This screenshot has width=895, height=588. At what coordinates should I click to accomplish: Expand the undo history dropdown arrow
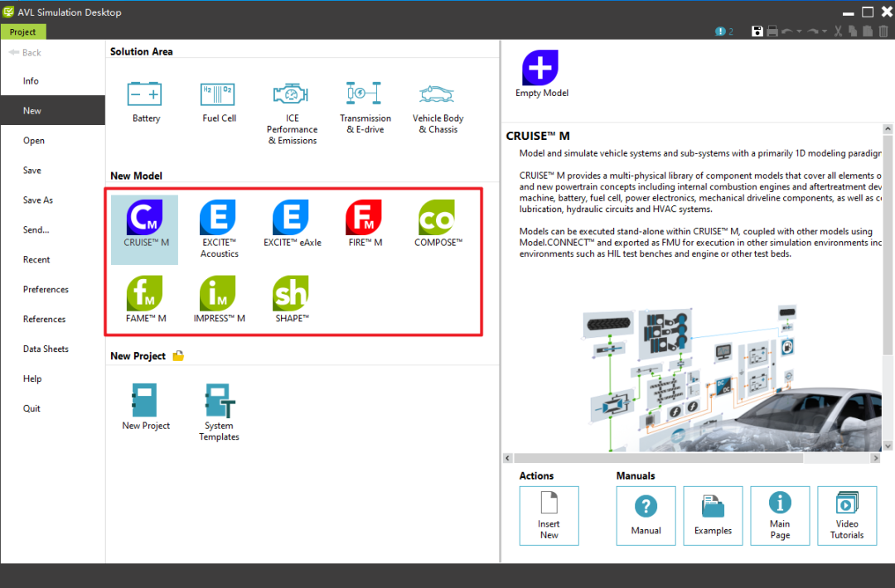799,31
